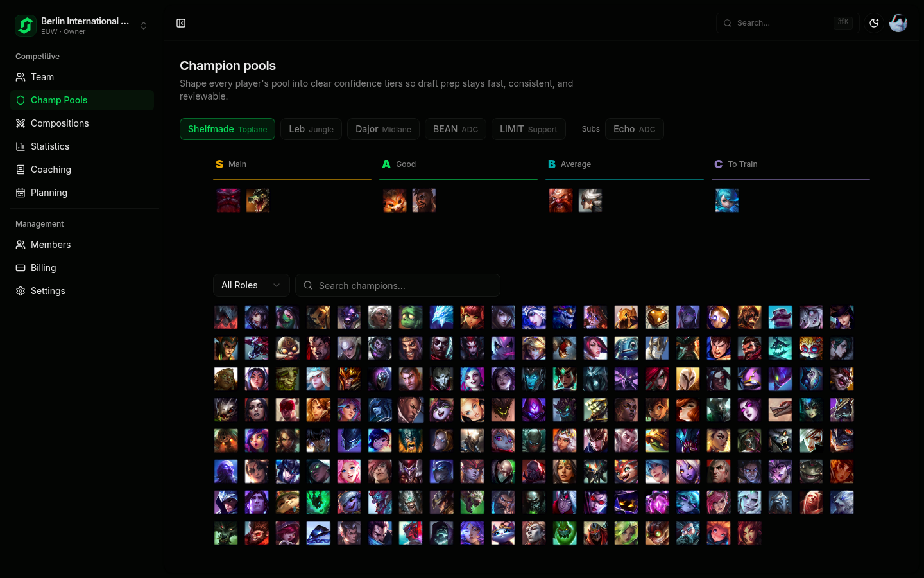Select Heimerdinger champion icon
924x578 pixels.
pyautogui.click(x=811, y=348)
